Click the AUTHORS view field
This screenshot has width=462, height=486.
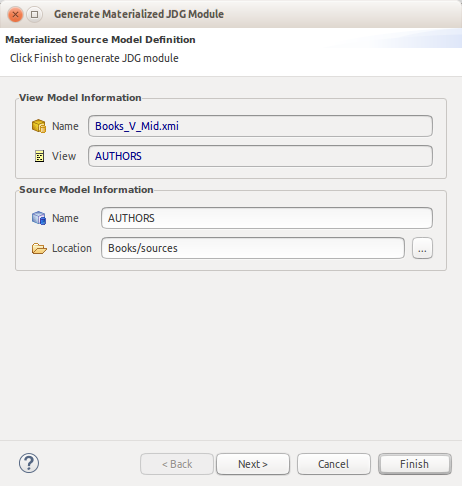(260, 156)
